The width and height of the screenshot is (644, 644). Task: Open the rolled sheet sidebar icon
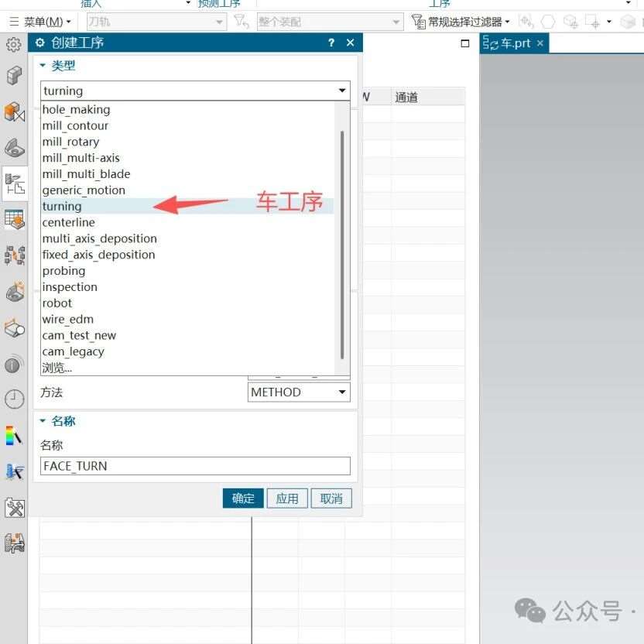(15, 327)
